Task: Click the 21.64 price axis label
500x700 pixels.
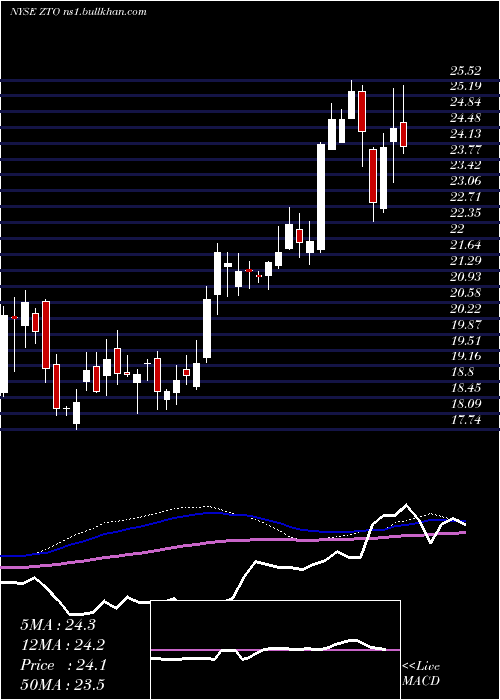Action: point(466,245)
